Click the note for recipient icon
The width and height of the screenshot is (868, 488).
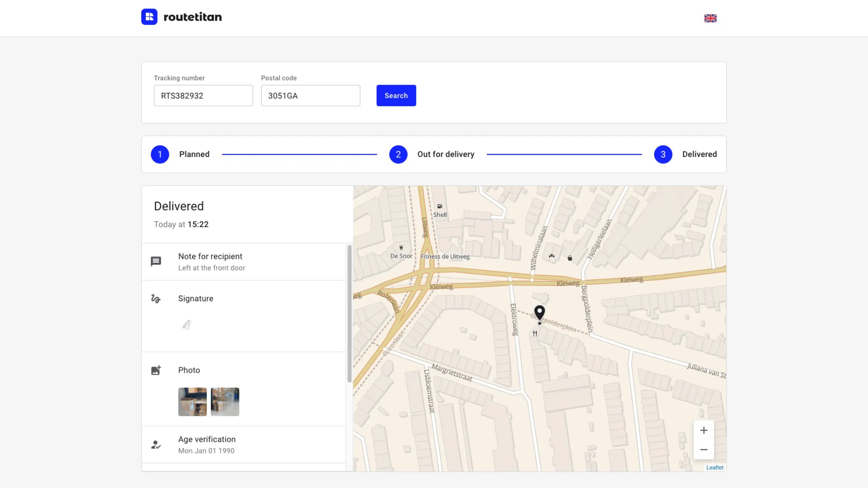156,261
